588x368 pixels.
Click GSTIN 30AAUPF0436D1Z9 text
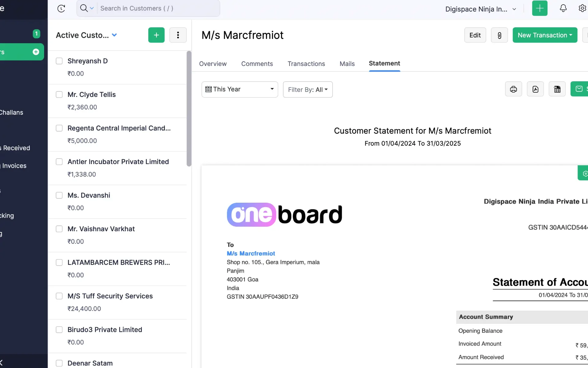[262, 297]
